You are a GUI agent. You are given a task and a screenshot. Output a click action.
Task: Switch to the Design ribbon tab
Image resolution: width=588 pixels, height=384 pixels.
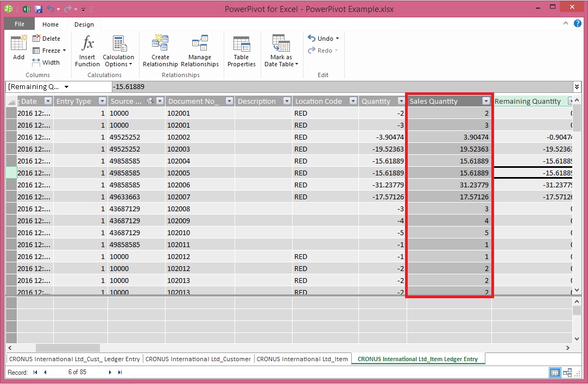tap(84, 24)
